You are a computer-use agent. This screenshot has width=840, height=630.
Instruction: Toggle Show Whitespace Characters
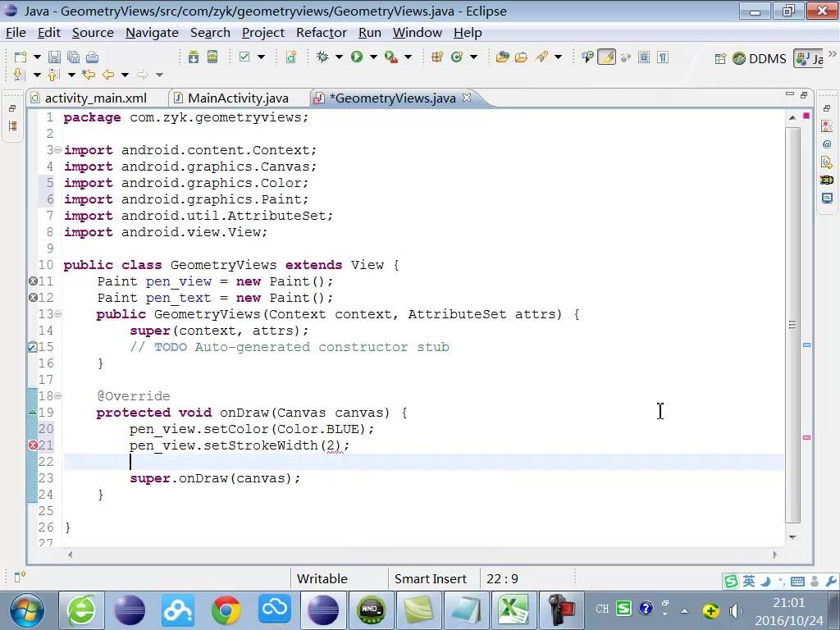(663, 57)
